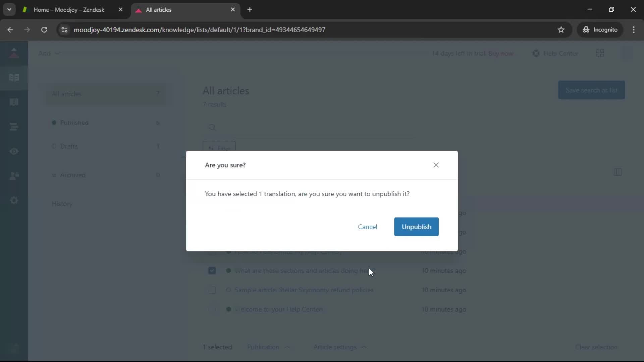The width and height of the screenshot is (644, 362).
Task: Select the Published list
Action: pyautogui.click(x=106, y=123)
